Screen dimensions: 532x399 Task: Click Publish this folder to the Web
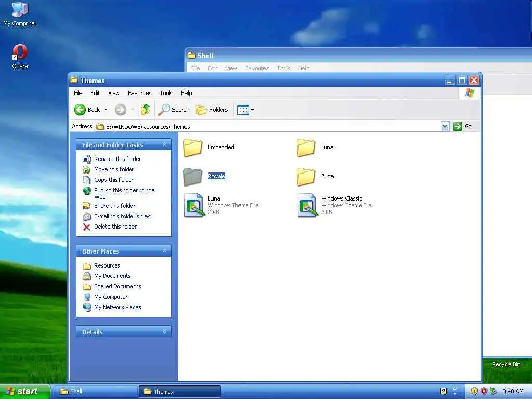(x=124, y=193)
